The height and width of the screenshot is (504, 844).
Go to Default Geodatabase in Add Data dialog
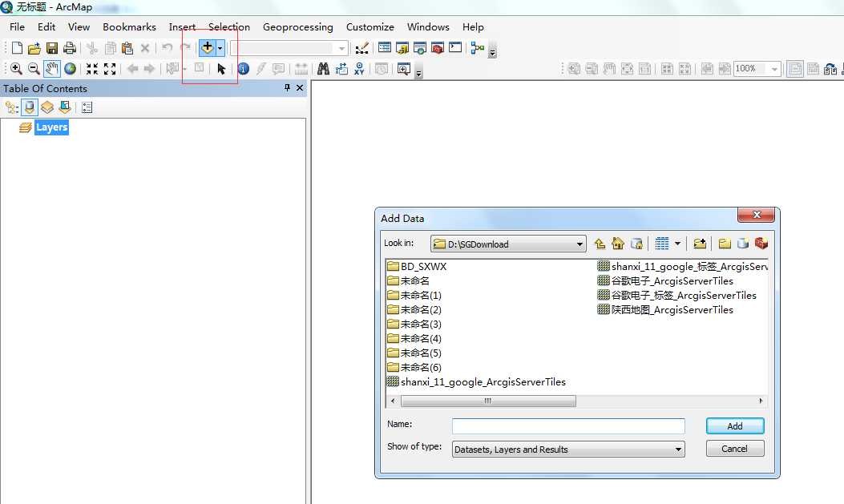(636, 244)
